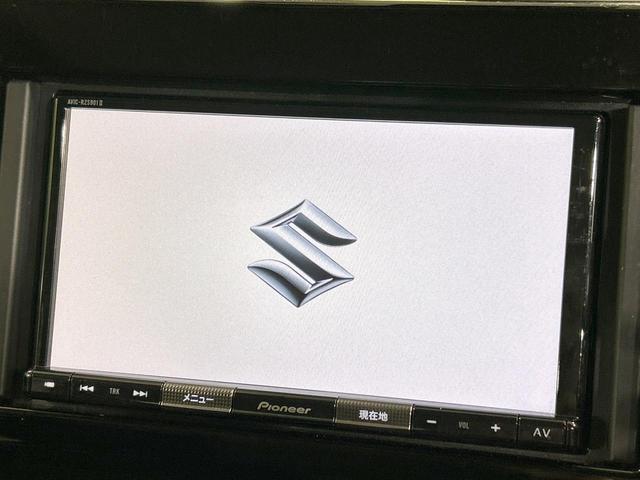This screenshot has width=640, height=480.
Task: Tap the Suzuki emblem on screen
Action: pos(302,252)
